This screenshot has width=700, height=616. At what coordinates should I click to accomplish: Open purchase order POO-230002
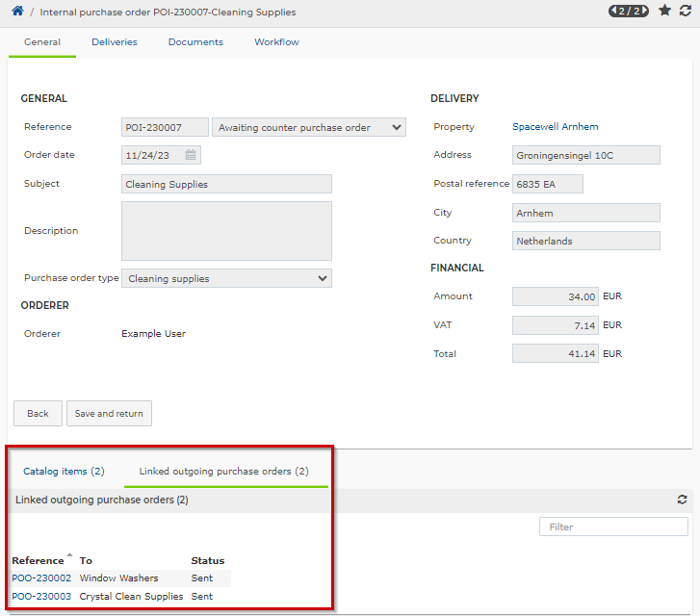point(41,578)
